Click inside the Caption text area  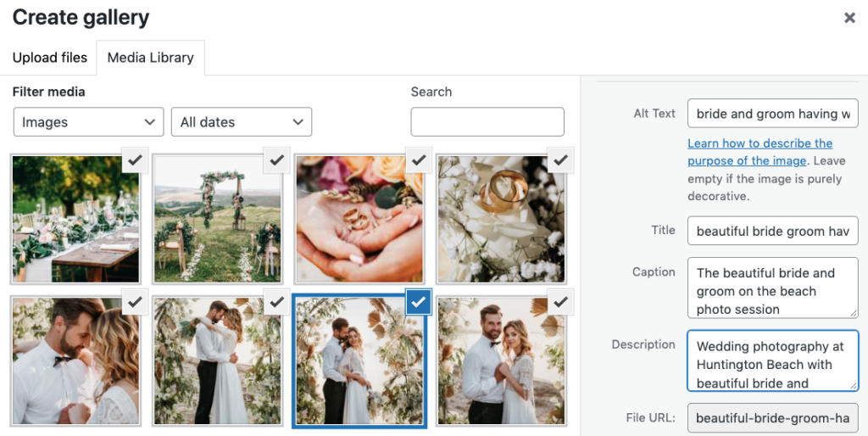(772, 288)
